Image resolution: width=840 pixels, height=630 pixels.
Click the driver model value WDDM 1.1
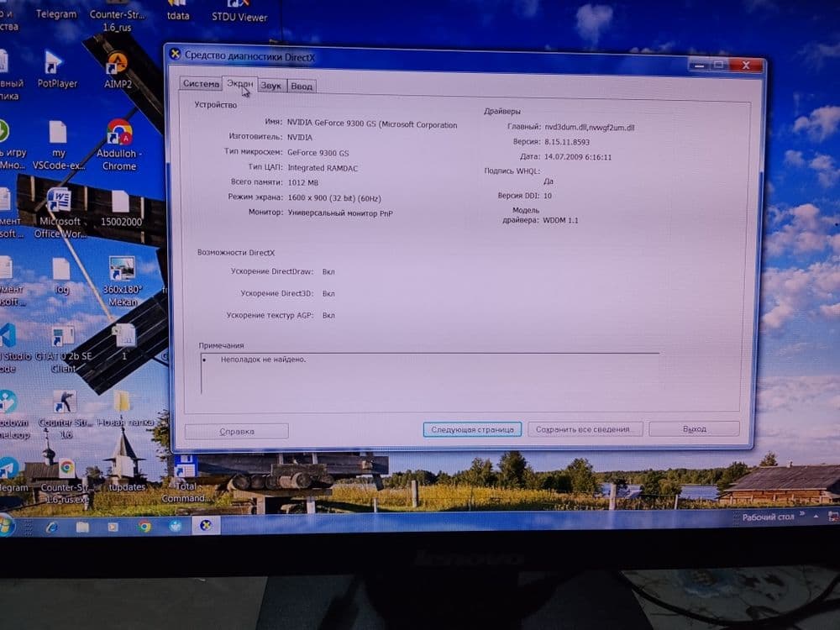560,220
